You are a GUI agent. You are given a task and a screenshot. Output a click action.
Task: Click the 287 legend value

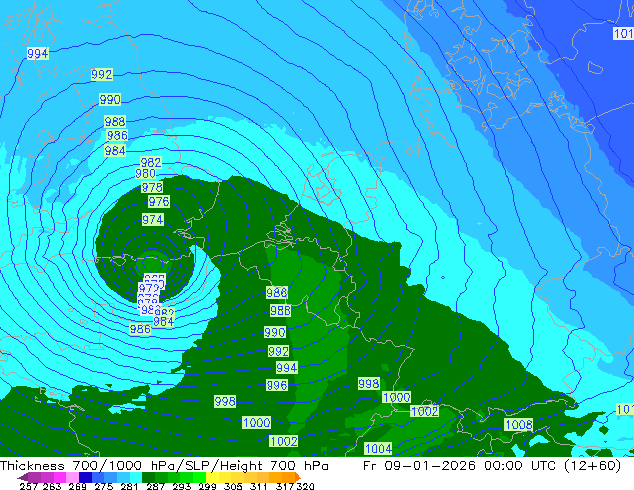click(x=155, y=486)
